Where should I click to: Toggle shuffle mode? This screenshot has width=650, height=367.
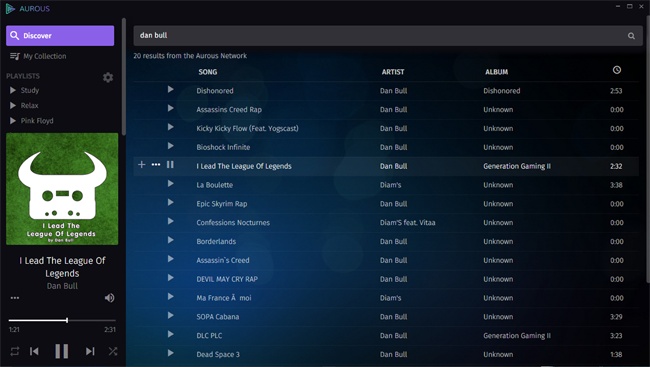(x=113, y=351)
